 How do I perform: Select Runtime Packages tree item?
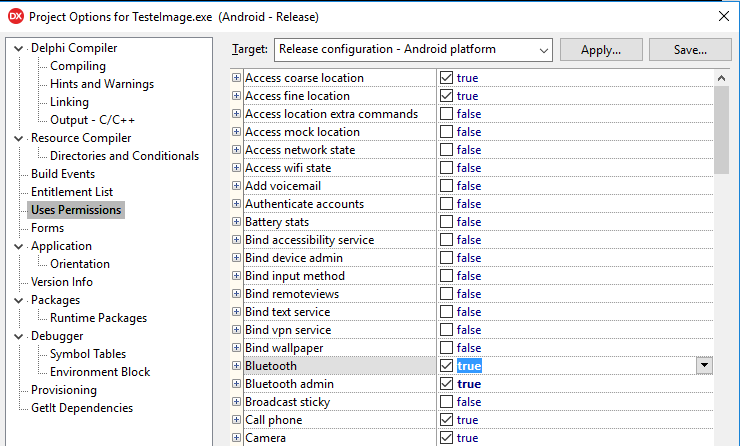[x=98, y=318]
